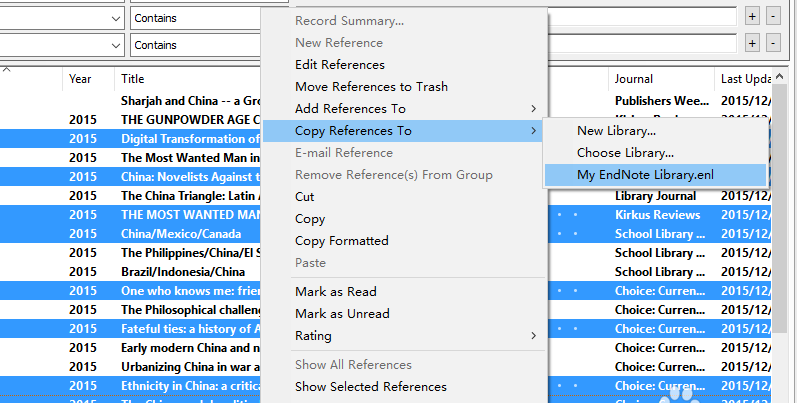The image size is (797, 403).
Task: Click plus button in top search row
Action: pyautogui.click(x=753, y=17)
